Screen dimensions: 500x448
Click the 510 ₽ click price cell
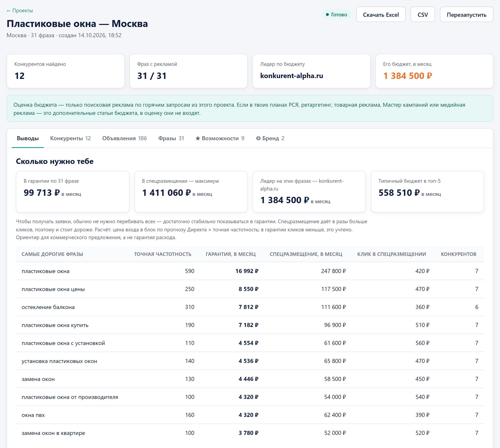pos(422,325)
